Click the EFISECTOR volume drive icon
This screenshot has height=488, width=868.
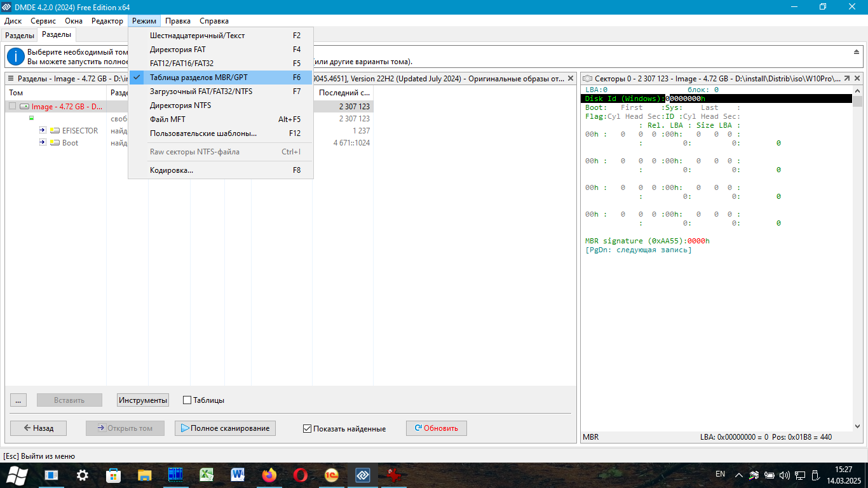55,131
